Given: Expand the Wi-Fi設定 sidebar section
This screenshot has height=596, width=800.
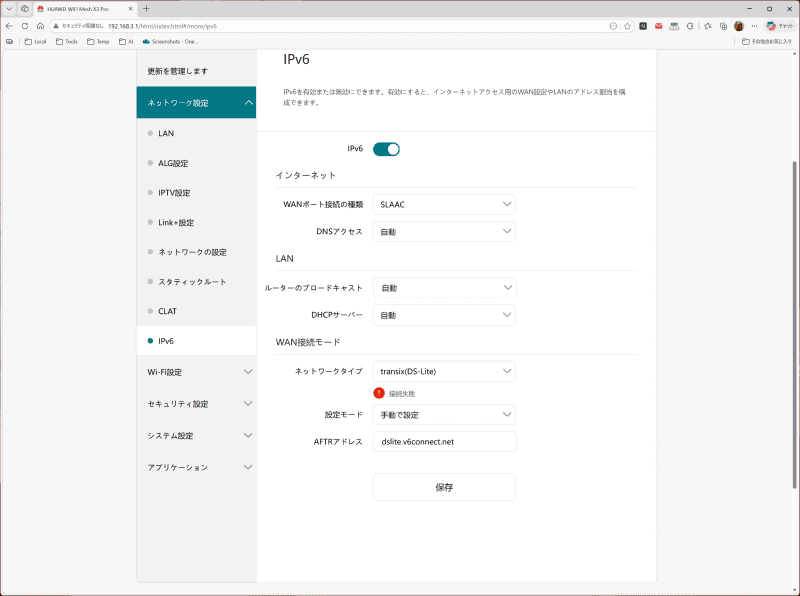Looking at the screenshot, I should tap(196, 372).
